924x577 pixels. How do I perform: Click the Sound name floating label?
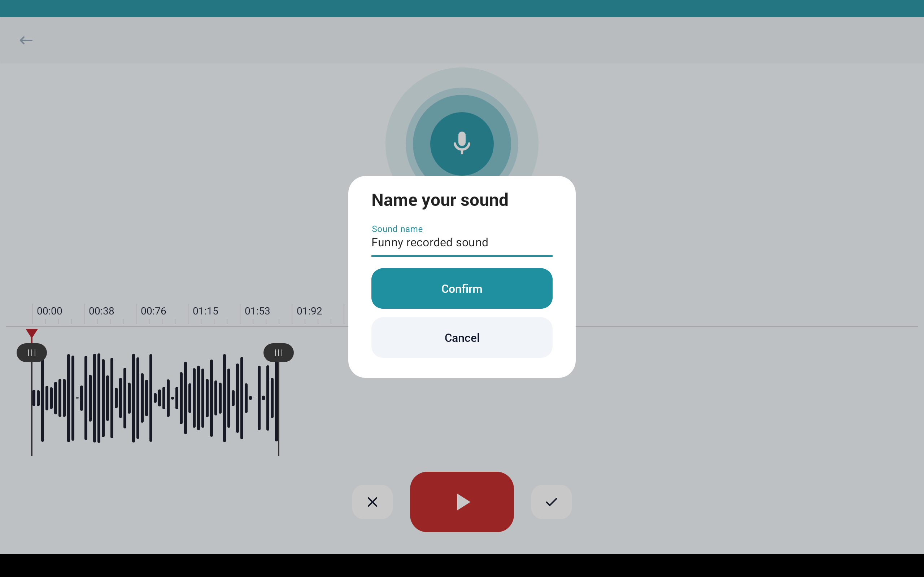coord(397,229)
